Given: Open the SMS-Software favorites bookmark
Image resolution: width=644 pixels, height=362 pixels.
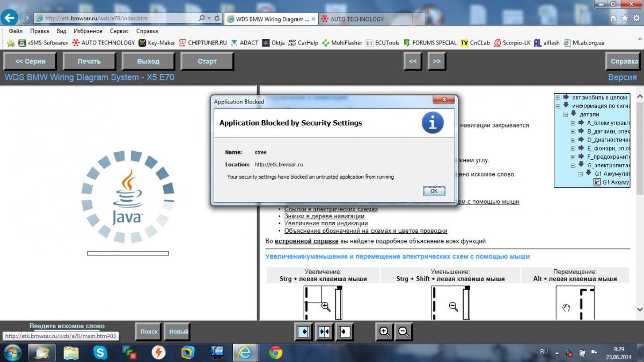Looking at the screenshot, I should click(x=43, y=43).
